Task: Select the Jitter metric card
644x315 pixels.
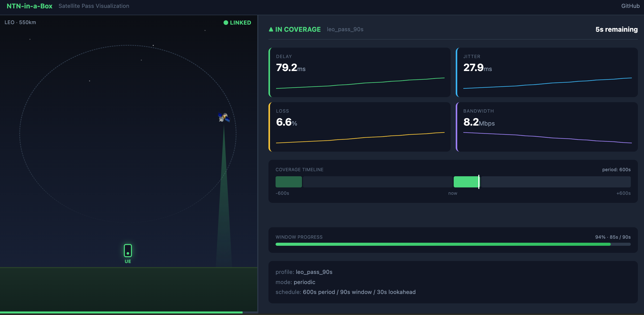Action: tap(547, 72)
